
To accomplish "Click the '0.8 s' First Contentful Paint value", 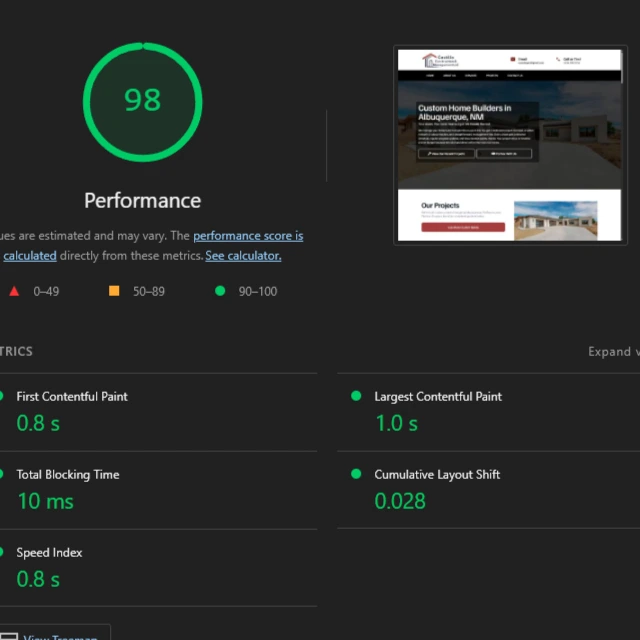I will (38, 423).
